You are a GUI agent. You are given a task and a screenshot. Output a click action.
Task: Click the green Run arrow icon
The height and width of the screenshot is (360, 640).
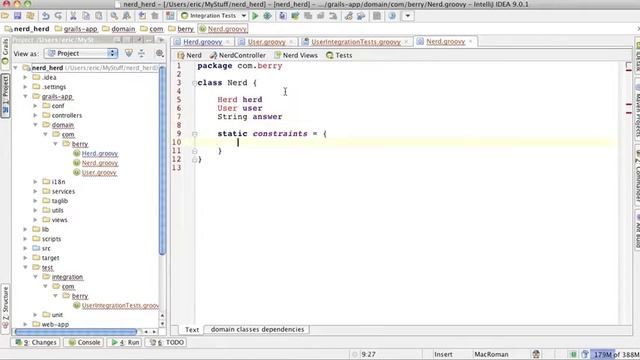[255, 16]
